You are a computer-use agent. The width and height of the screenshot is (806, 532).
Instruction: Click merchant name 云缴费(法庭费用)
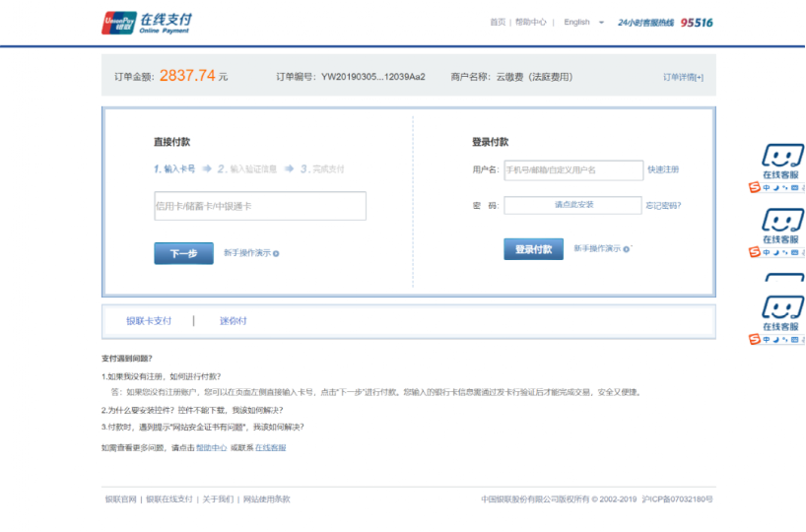(534, 77)
